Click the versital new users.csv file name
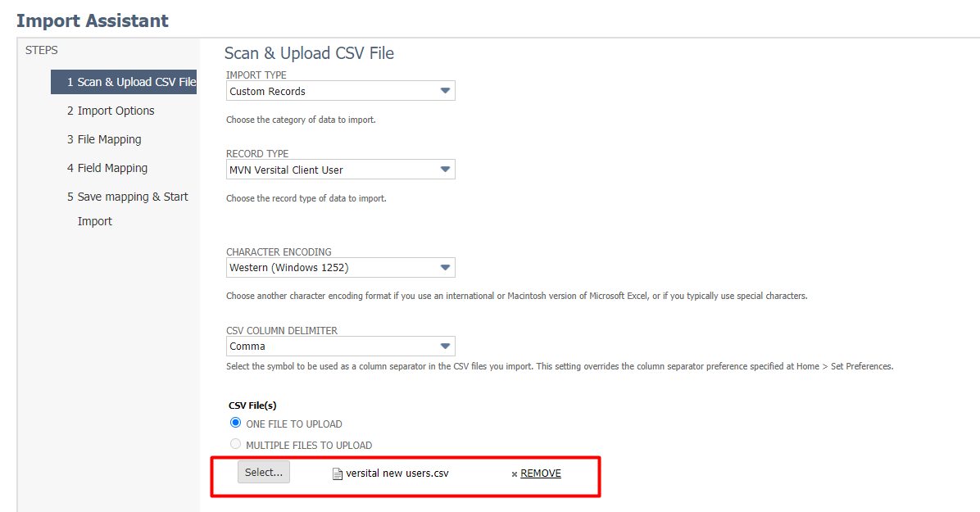Image resolution: width=980 pixels, height=512 pixels. [x=397, y=473]
